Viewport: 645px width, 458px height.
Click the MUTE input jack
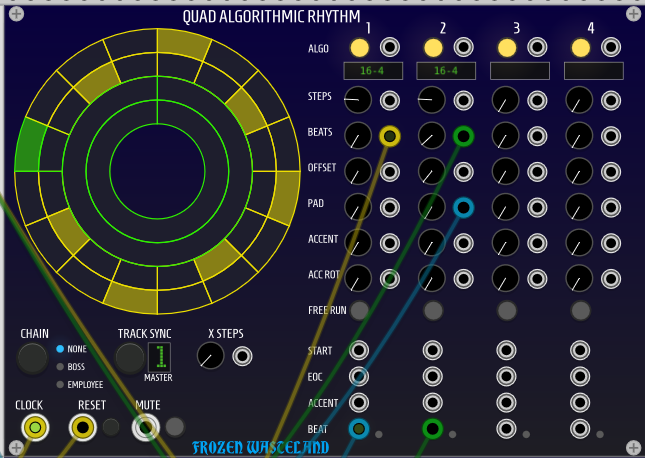pyautogui.click(x=146, y=428)
